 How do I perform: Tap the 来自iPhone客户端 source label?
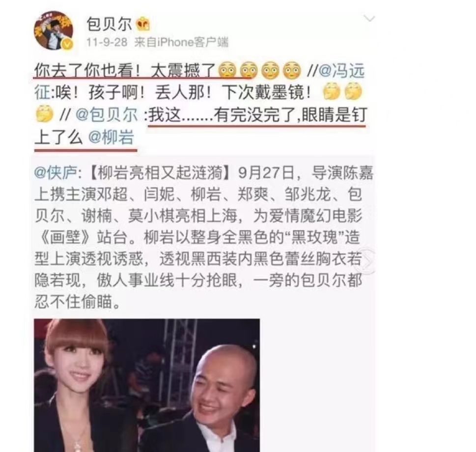pyautogui.click(x=181, y=42)
